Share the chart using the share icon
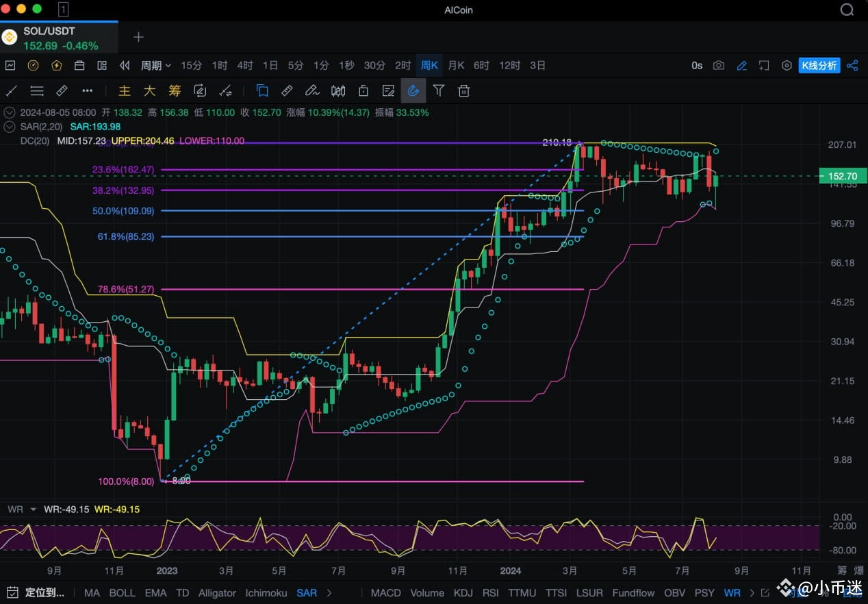This screenshot has height=604, width=868. coord(853,65)
